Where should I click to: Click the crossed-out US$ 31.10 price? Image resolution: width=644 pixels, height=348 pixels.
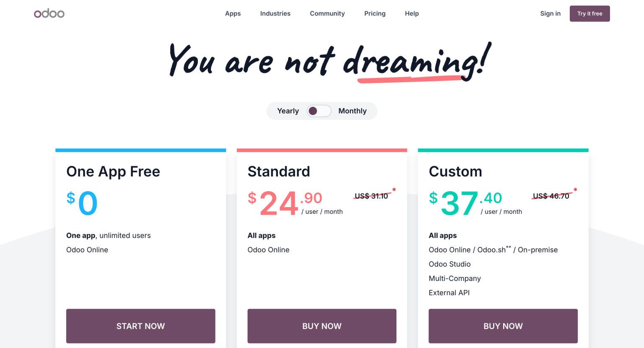(x=372, y=195)
